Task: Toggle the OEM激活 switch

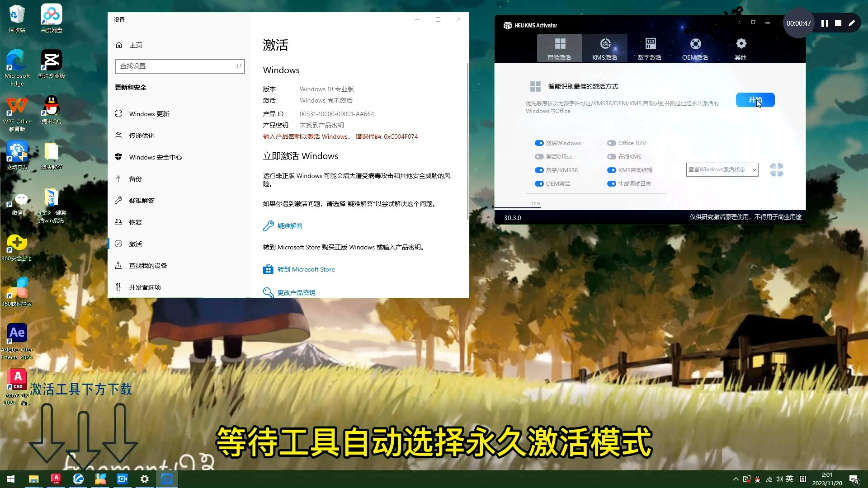Action: point(539,184)
